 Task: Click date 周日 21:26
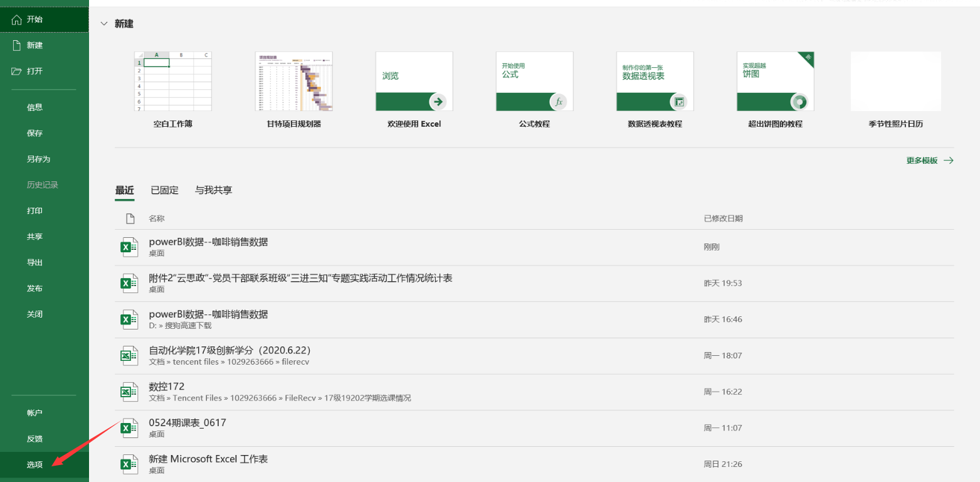click(x=723, y=464)
